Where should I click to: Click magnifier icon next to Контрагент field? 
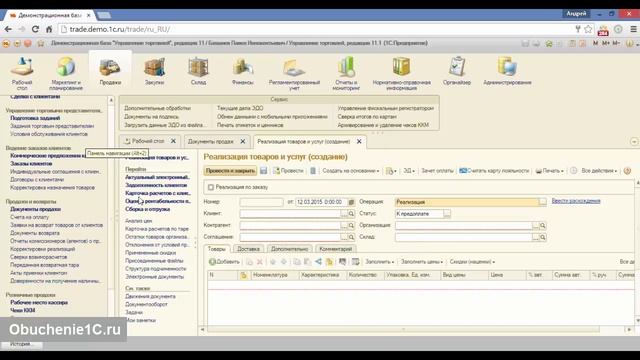tap(351, 225)
